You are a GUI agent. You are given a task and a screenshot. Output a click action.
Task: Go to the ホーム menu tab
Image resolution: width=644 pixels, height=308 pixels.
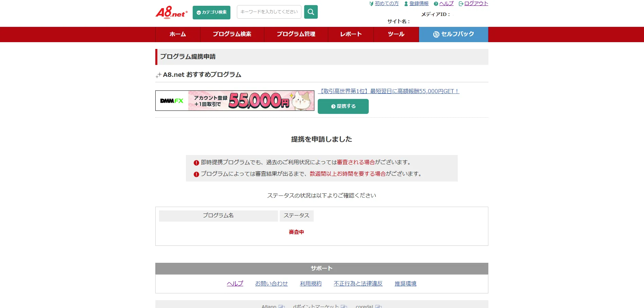coord(178,34)
